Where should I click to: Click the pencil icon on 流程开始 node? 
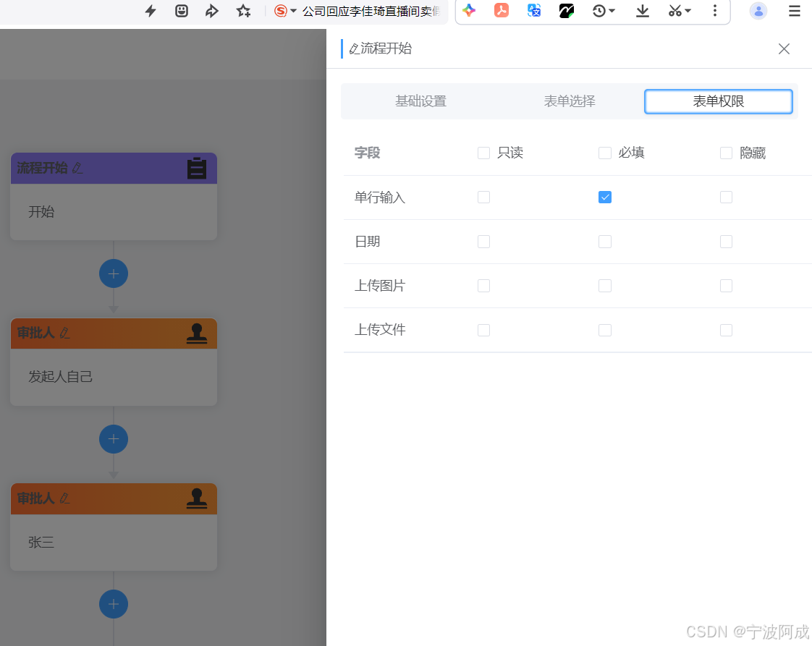tap(77, 169)
